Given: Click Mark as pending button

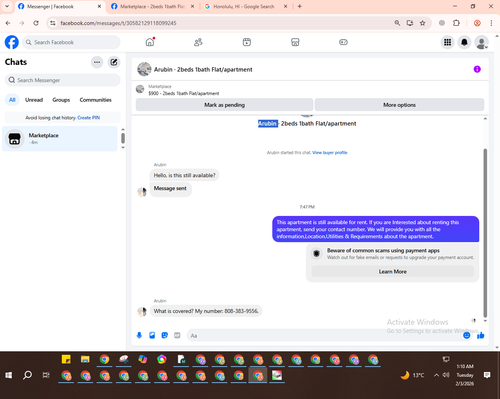Looking at the screenshot, I should tap(224, 105).
